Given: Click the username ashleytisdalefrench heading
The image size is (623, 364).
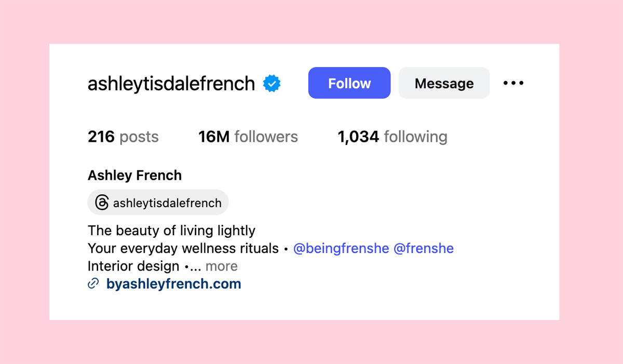Looking at the screenshot, I should (x=170, y=83).
